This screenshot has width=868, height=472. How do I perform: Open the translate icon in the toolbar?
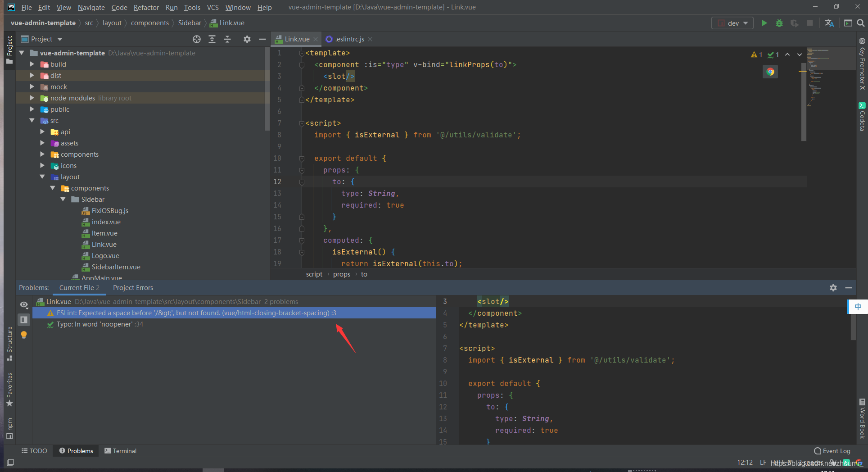pyautogui.click(x=829, y=23)
